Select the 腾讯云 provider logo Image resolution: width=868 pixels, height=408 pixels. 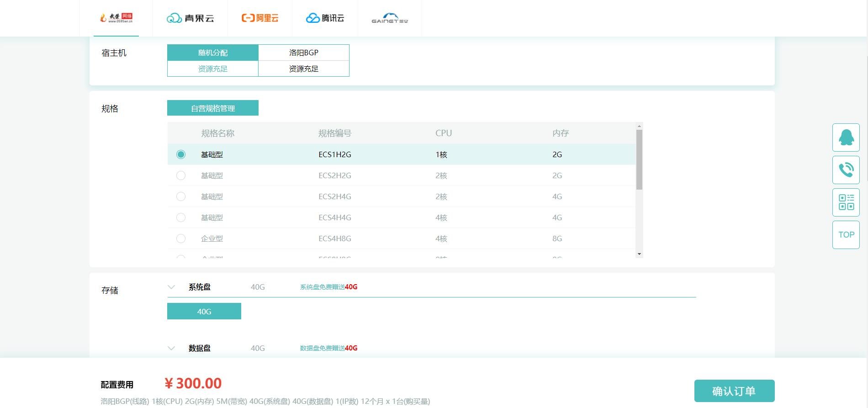coord(325,18)
